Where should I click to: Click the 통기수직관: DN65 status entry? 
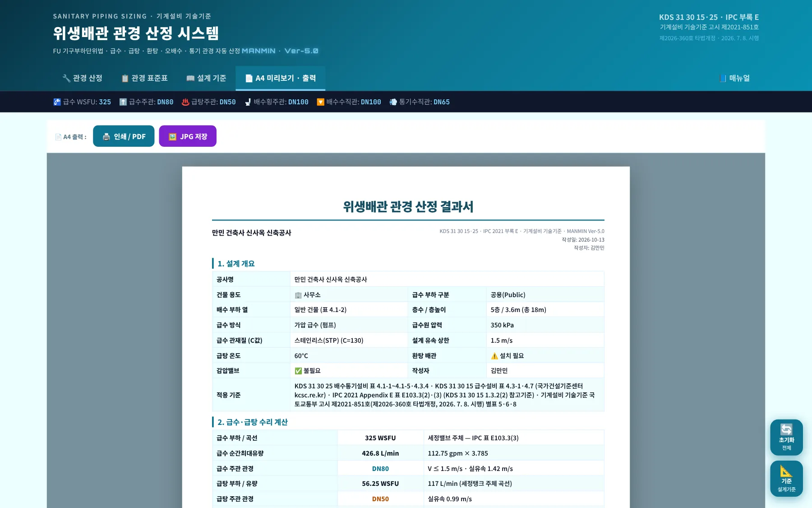[420, 102]
